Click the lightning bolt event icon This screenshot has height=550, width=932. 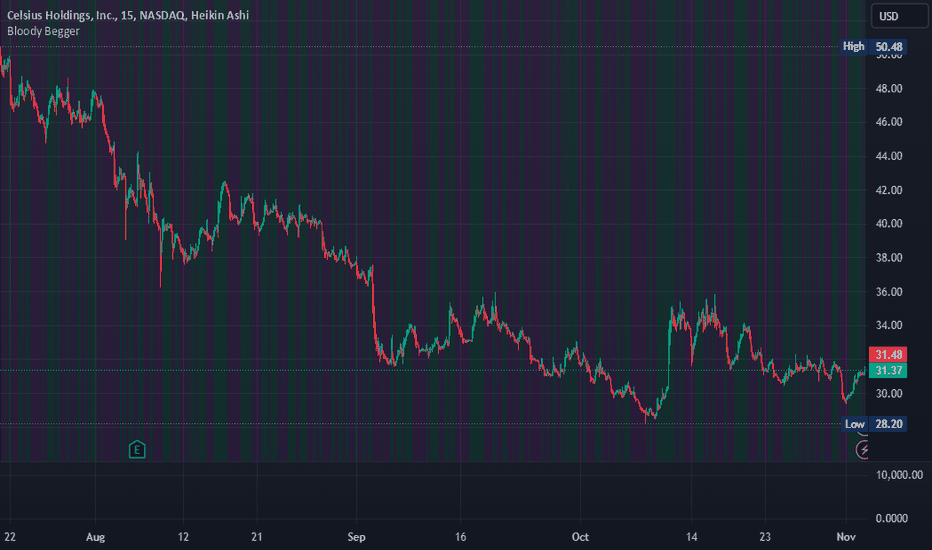862,450
